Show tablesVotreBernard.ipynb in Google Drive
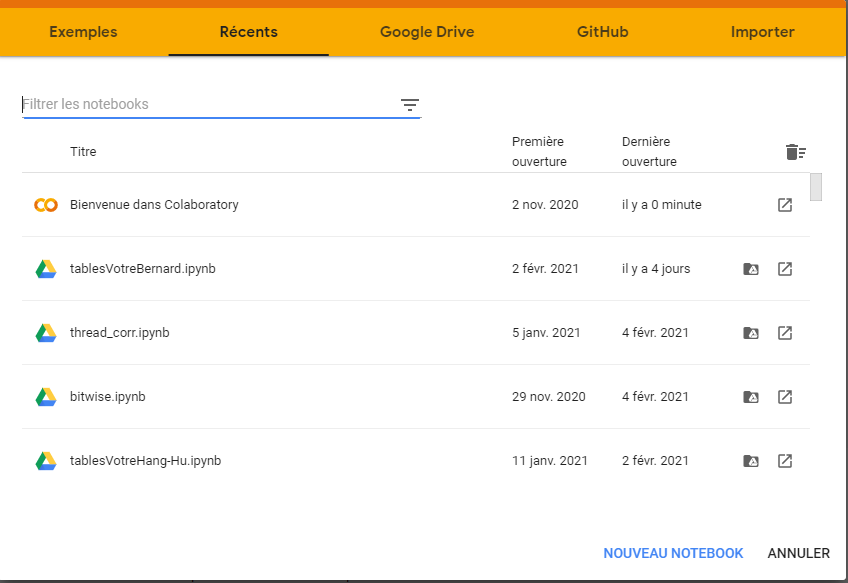The width and height of the screenshot is (848, 583). tap(751, 269)
